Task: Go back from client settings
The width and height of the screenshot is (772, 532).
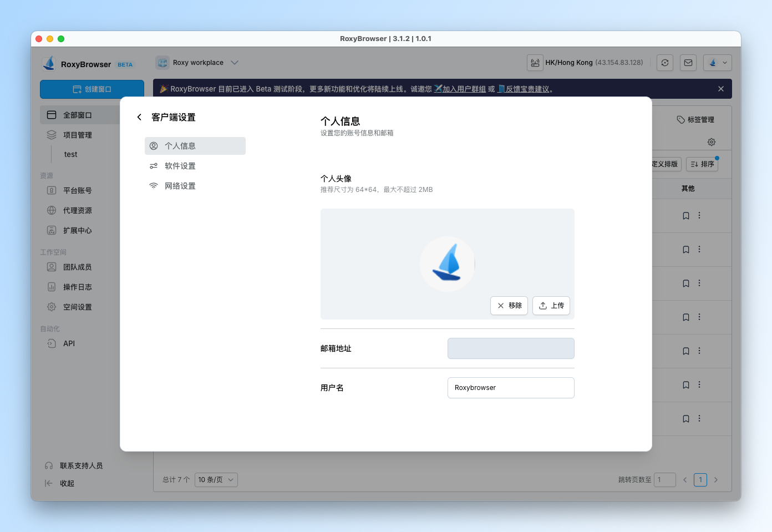Action: click(139, 117)
